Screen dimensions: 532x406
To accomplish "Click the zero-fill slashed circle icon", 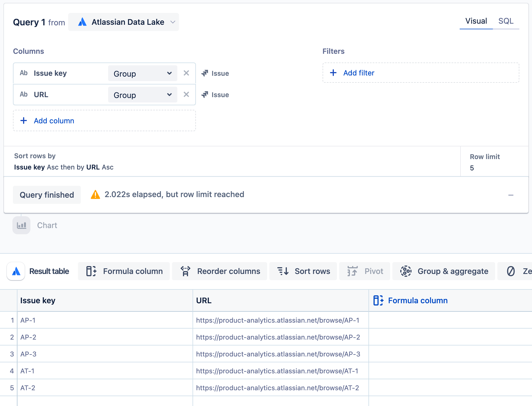I will [x=511, y=271].
